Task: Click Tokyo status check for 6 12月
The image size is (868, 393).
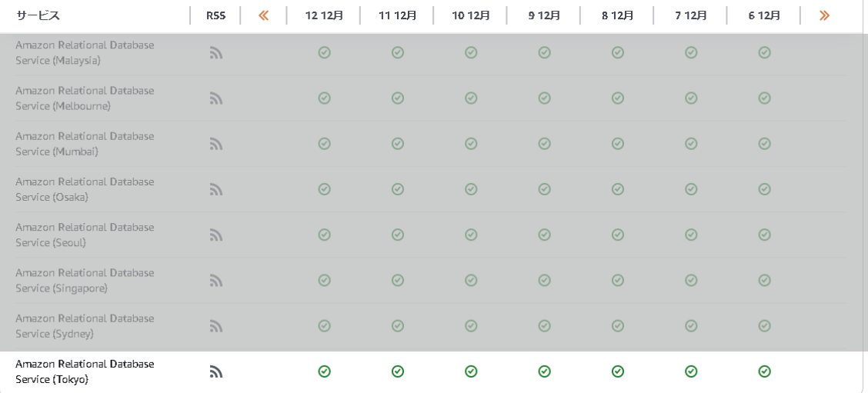Action: click(764, 371)
